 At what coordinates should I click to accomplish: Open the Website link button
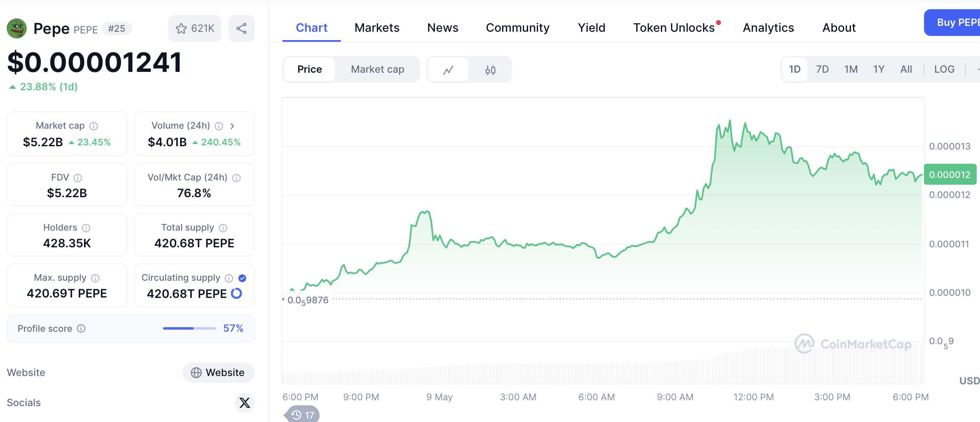pos(218,373)
